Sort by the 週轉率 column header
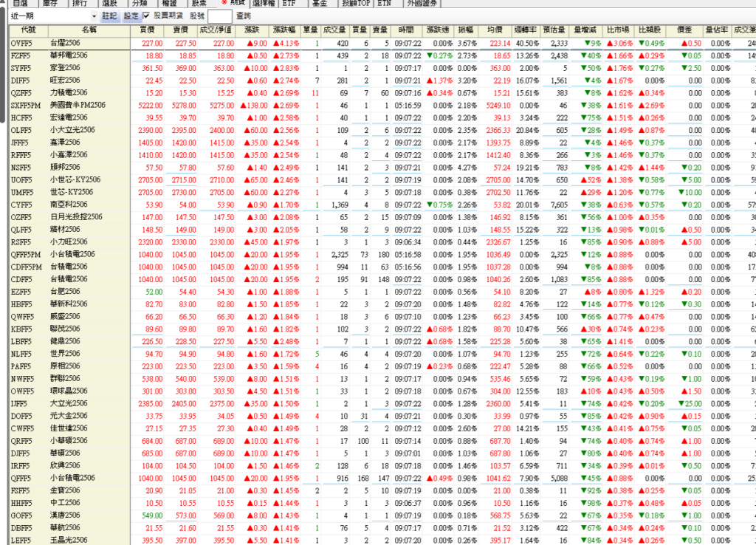Screen dimensions: 756x545 click(x=525, y=30)
